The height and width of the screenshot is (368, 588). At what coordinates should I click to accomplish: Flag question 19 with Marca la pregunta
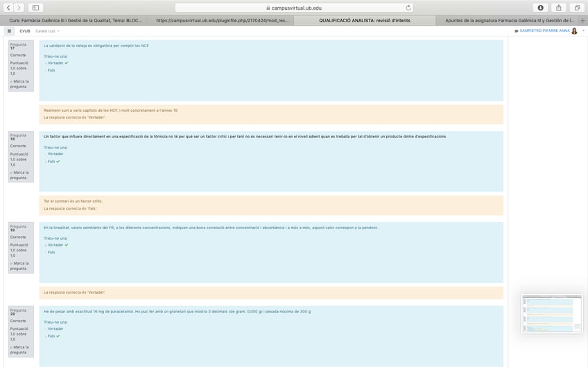click(19, 266)
